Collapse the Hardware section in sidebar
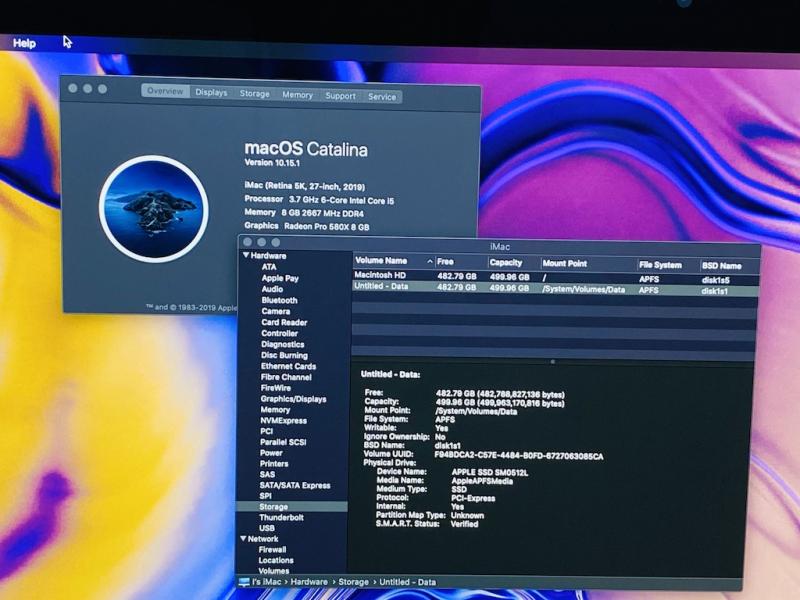This screenshot has width=800, height=600. tap(245, 256)
